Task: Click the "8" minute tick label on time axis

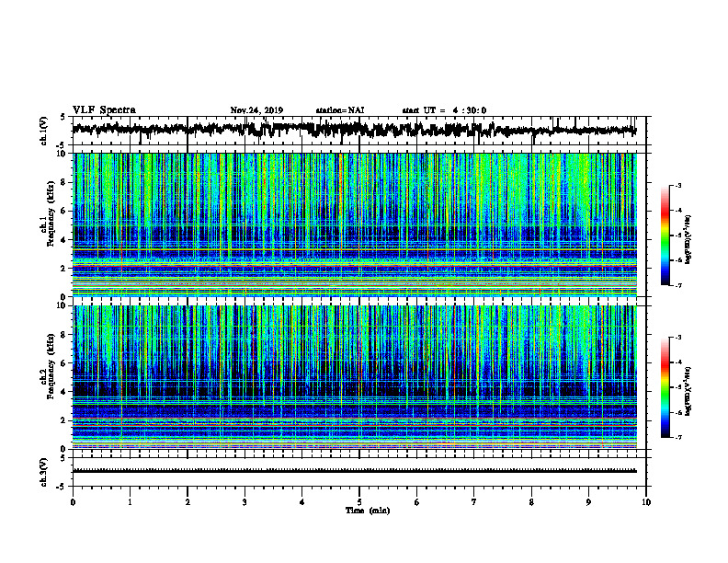Action: point(531,502)
